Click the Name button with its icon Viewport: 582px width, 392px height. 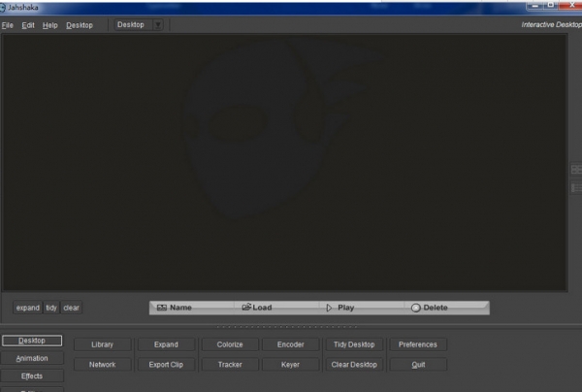[x=192, y=308]
